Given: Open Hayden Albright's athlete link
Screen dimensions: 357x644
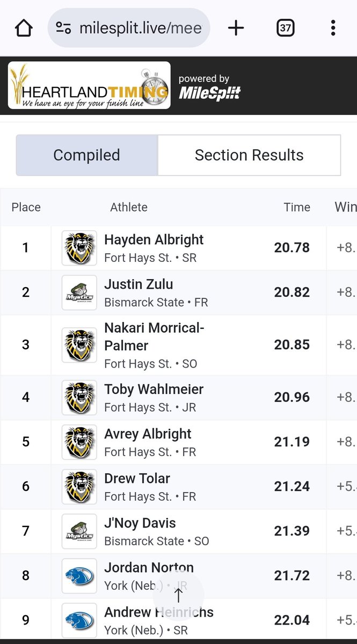Looking at the screenshot, I should [x=154, y=239].
